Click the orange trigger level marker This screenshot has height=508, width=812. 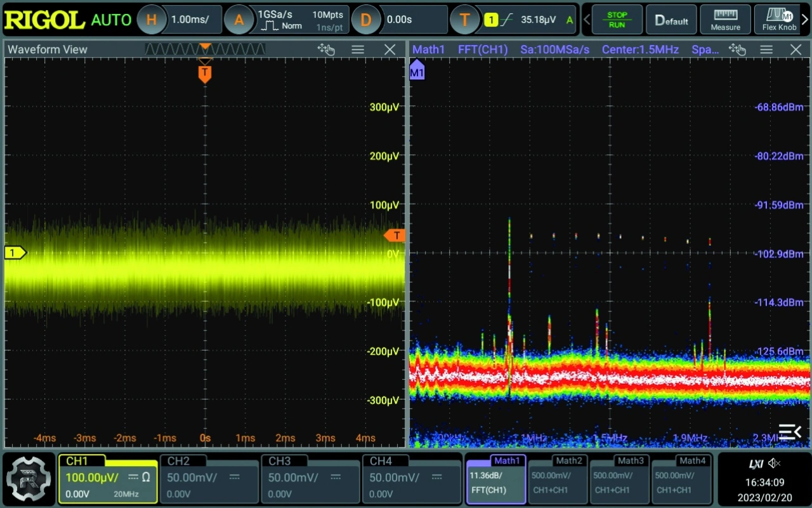(x=395, y=236)
